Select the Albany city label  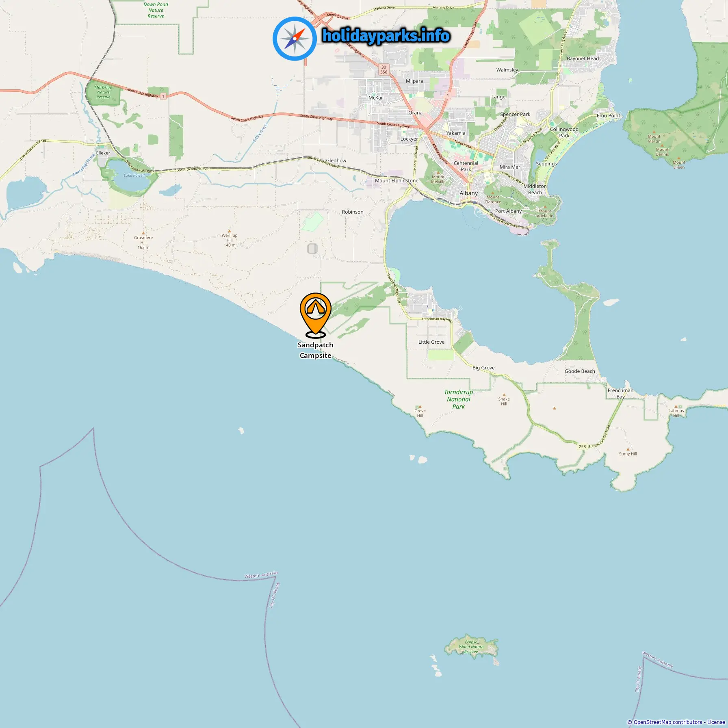(469, 193)
